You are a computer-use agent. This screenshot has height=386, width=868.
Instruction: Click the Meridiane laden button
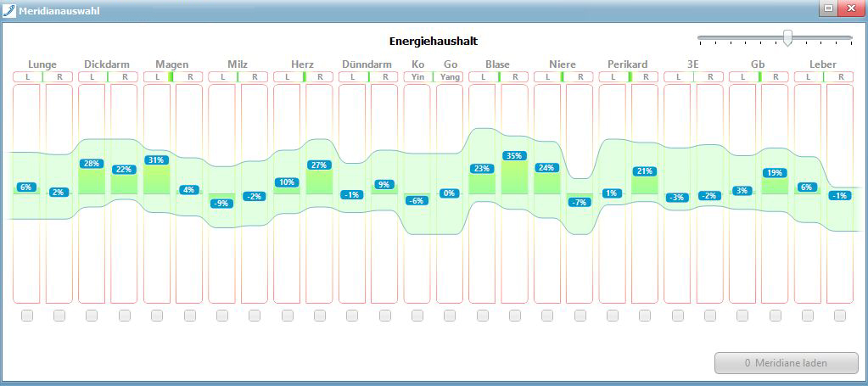[786, 363]
